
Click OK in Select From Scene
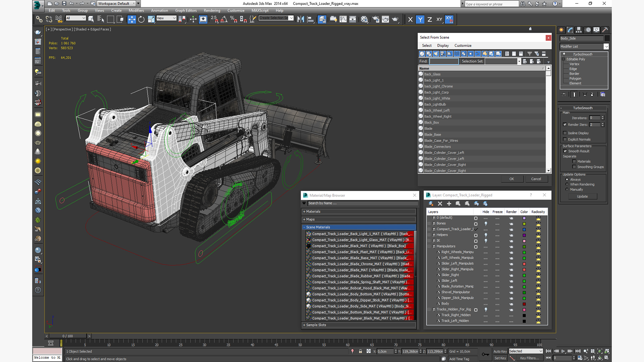click(x=512, y=179)
